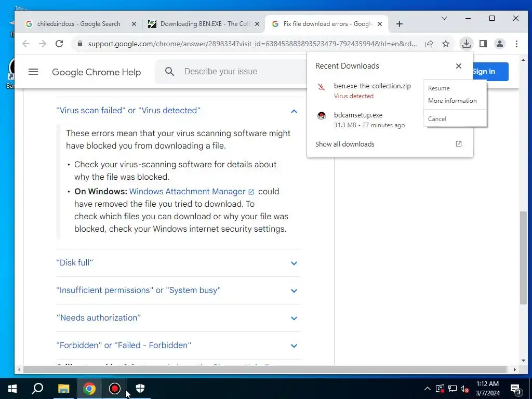Open the hamburger menu in Chrome Help
Image resolution: width=532 pixels, height=399 pixels.
click(x=33, y=72)
